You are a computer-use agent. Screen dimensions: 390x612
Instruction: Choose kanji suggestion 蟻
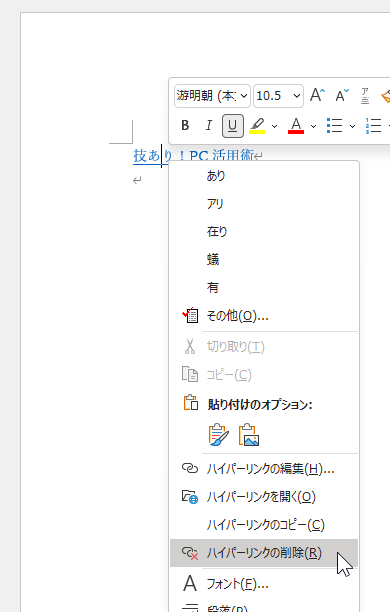264,260
